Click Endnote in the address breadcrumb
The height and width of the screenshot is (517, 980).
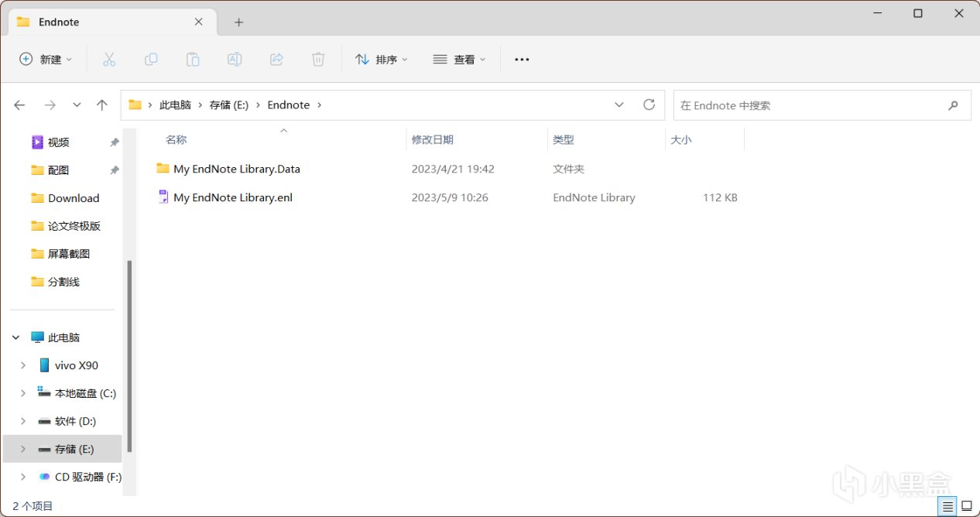coord(289,105)
